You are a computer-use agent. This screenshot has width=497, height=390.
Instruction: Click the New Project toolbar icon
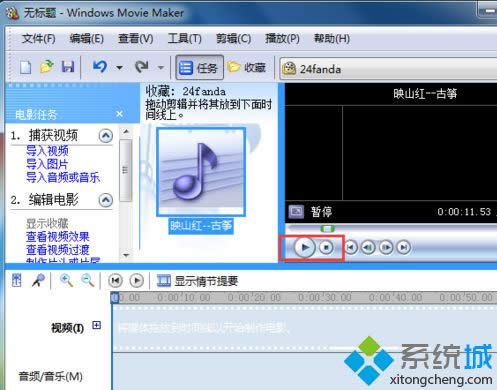(x=26, y=67)
